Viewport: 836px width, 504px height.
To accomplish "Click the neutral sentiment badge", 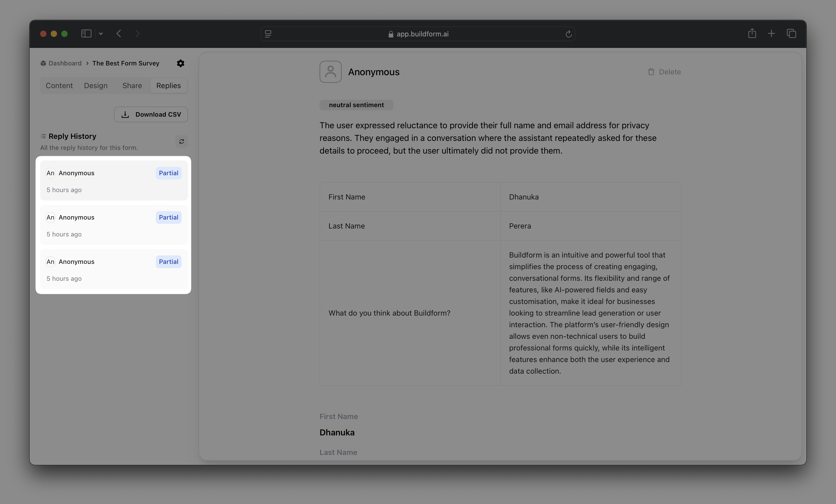I will 356,105.
